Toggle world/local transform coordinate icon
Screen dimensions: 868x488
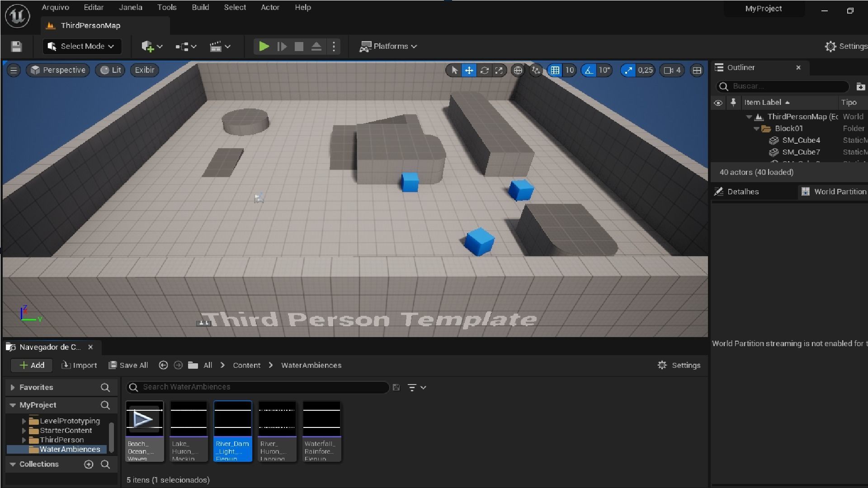pos(518,70)
